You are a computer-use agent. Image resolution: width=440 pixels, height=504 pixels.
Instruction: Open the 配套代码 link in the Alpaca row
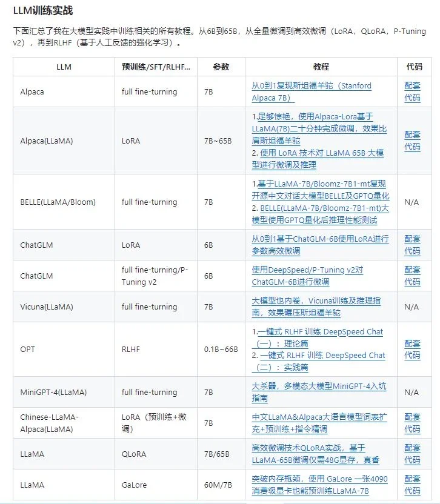[x=412, y=91]
